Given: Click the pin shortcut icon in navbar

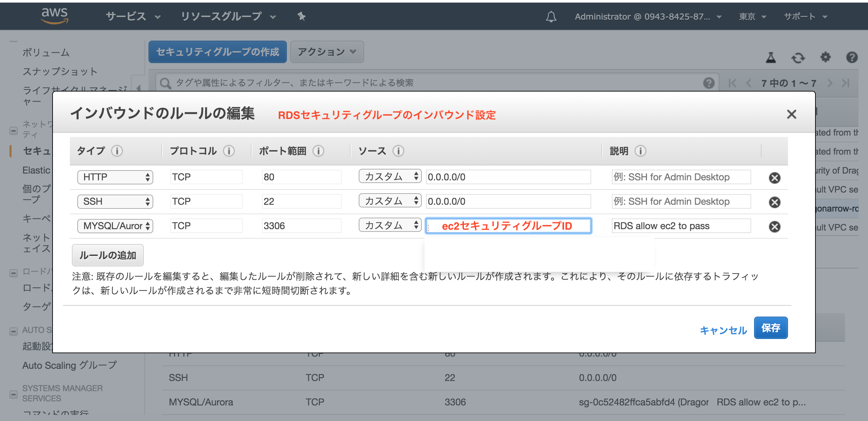Looking at the screenshot, I should 301,16.
